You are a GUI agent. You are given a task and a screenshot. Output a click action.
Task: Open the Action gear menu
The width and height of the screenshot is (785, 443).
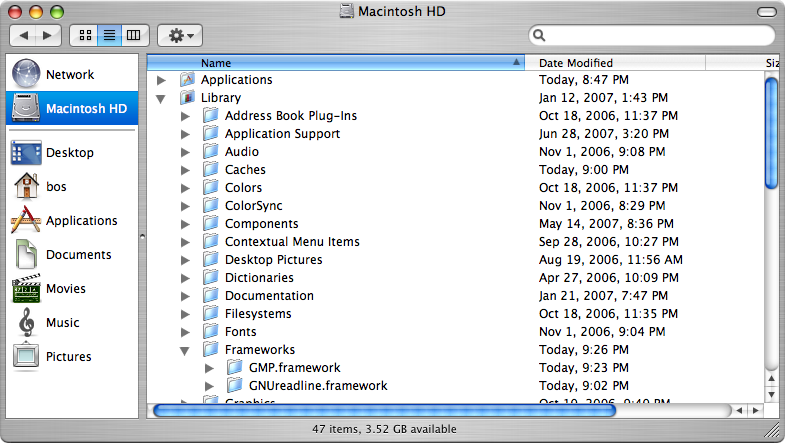(181, 35)
